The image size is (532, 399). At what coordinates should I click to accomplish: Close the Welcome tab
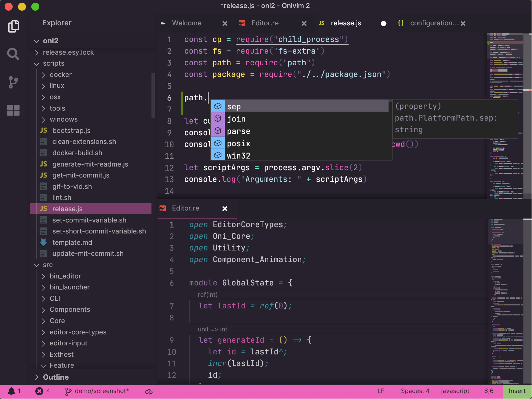click(225, 23)
